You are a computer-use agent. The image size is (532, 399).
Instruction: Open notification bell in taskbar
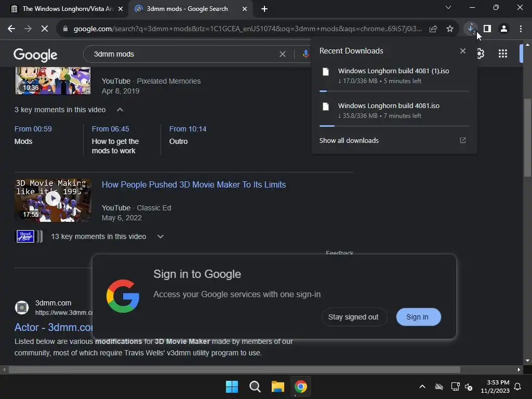point(518,387)
